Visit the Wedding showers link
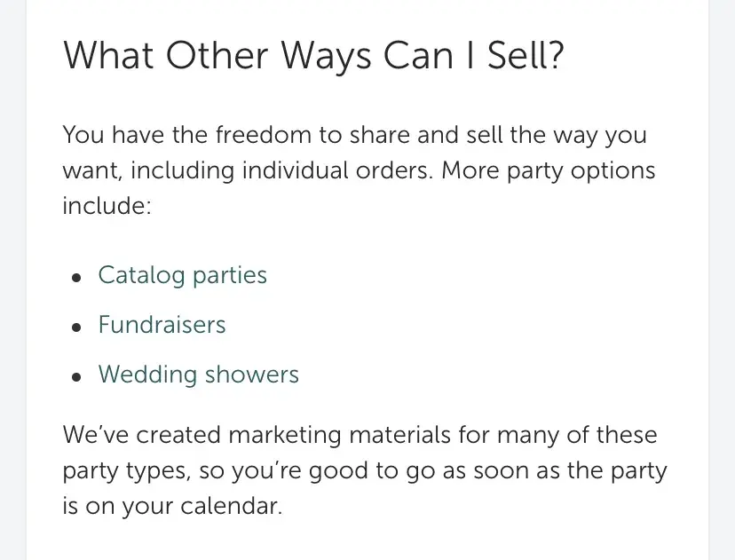The image size is (735, 560). pos(198,375)
